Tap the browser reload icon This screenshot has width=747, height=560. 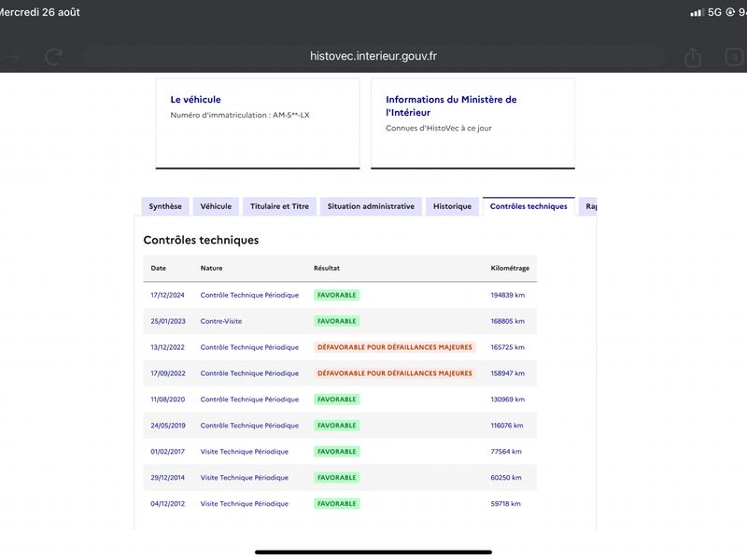tap(54, 57)
